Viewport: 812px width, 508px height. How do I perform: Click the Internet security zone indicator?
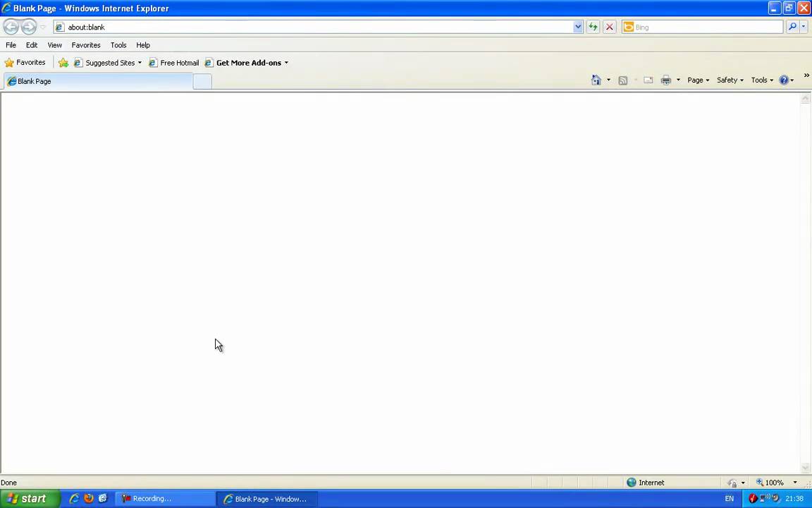645,483
